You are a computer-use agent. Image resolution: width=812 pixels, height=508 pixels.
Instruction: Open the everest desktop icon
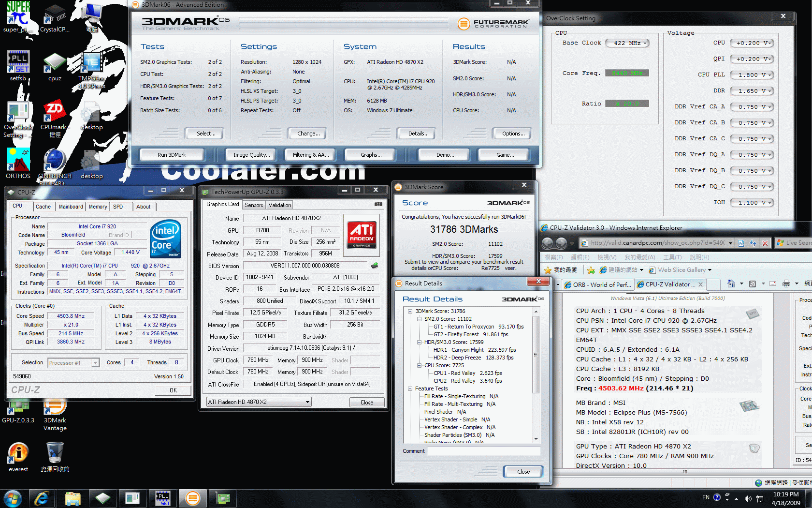(18, 457)
